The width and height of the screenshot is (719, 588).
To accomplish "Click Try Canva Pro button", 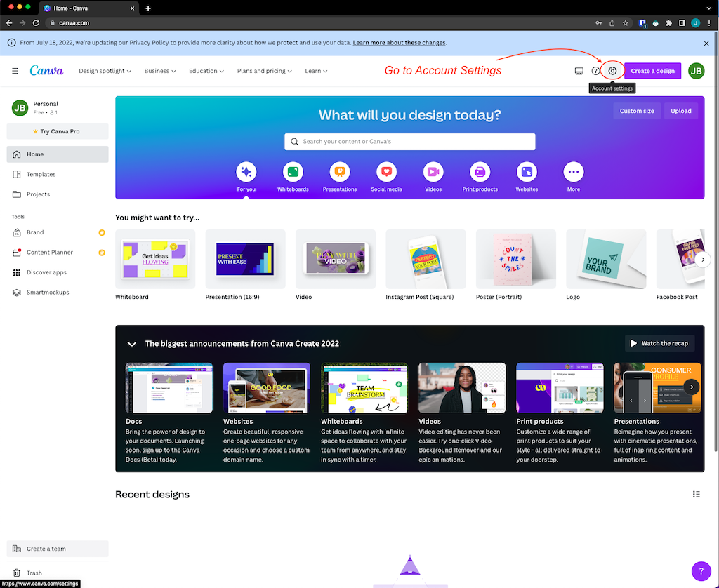I will pos(58,131).
